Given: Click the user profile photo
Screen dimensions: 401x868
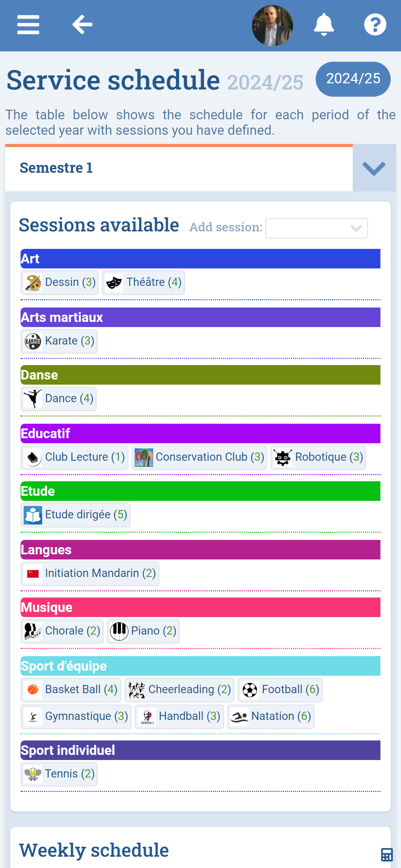Looking at the screenshot, I should [272, 26].
